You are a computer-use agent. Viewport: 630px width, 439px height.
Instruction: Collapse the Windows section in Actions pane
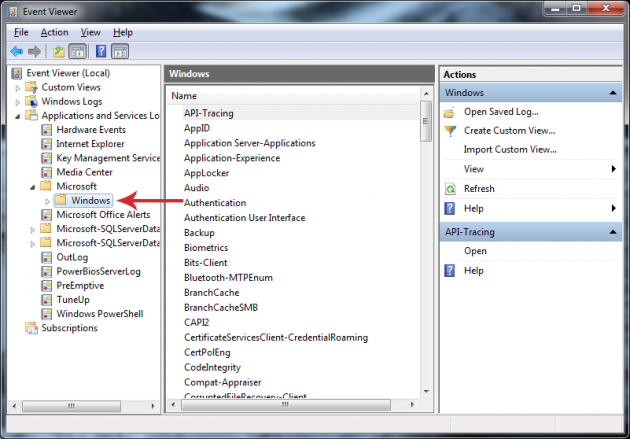click(613, 93)
